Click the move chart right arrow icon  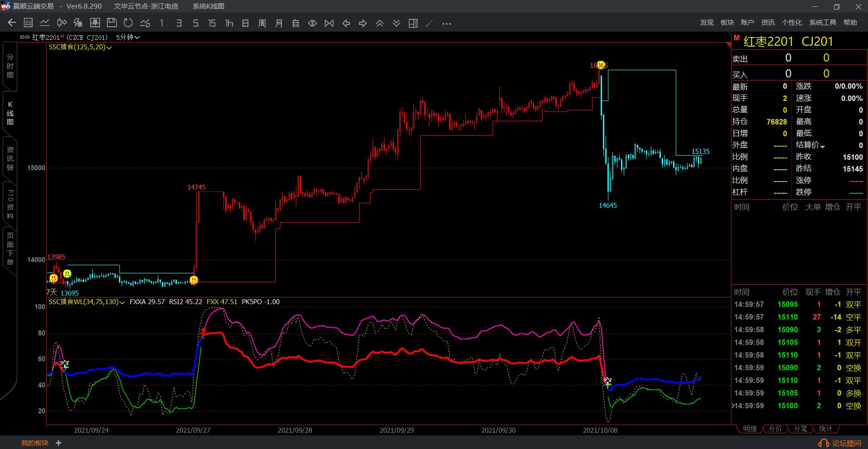[363, 23]
